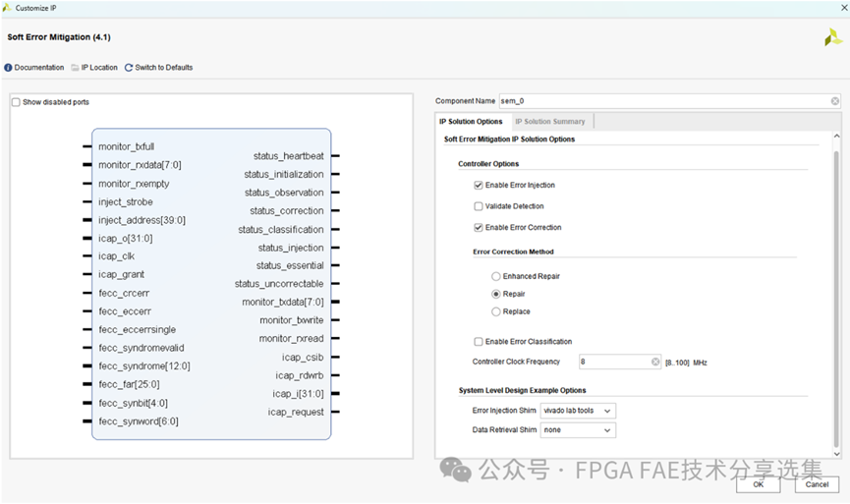Click the Switch to Defaults refresh icon
The image size is (850, 504).
[x=129, y=68]
